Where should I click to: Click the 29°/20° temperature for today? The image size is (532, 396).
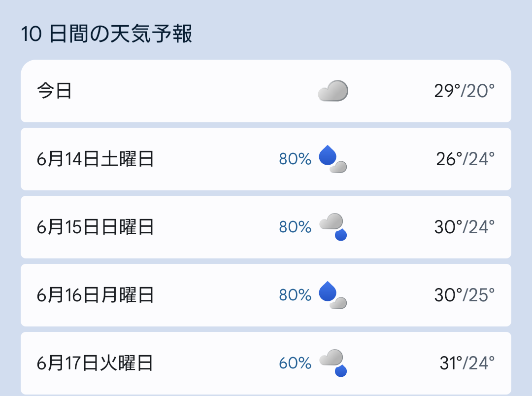pos(464,91)
